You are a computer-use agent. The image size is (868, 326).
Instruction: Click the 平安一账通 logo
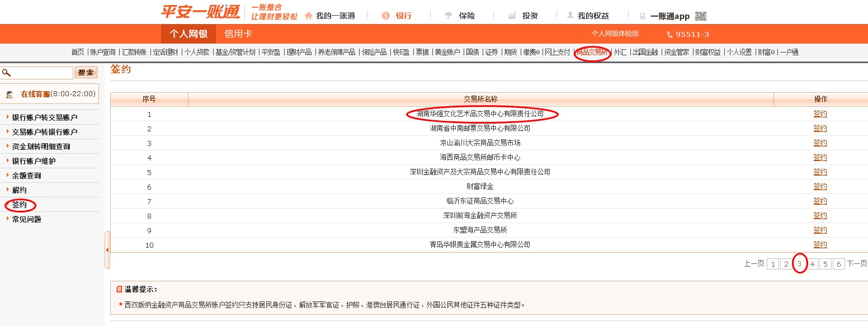[x=200, y=11]
